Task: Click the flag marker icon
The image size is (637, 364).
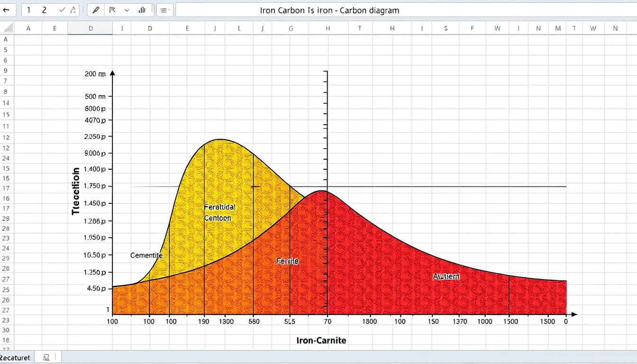Action: (112, 10)
